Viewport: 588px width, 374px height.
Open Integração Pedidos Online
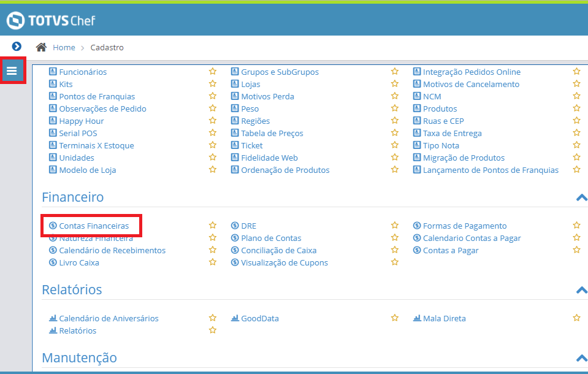472,72
